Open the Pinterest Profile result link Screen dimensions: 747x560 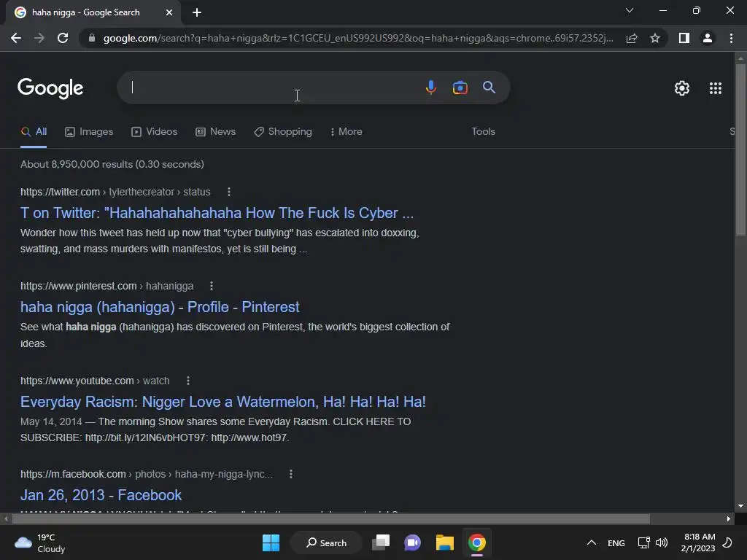pyautogui.click(x=160, y=307)
